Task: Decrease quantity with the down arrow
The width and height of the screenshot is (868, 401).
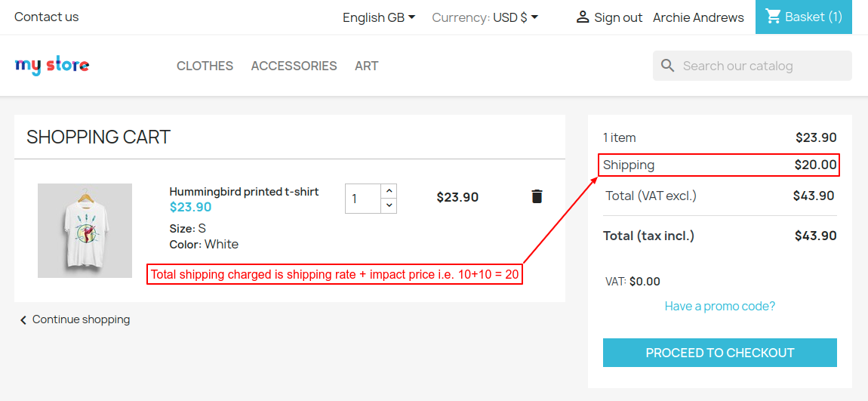Action: [x=389, y=205]
